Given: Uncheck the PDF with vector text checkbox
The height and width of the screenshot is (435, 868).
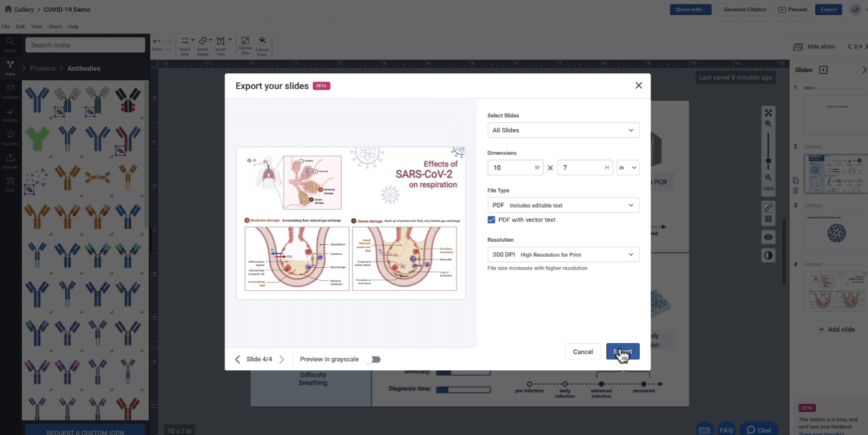Looking at the screenshot, I should pyautogui.click(x=491, y=219).
